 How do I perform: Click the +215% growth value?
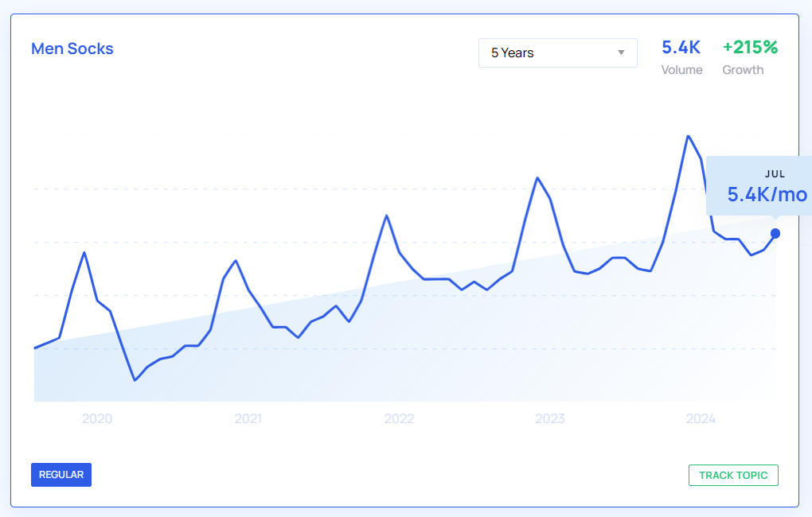click(750, 48)
